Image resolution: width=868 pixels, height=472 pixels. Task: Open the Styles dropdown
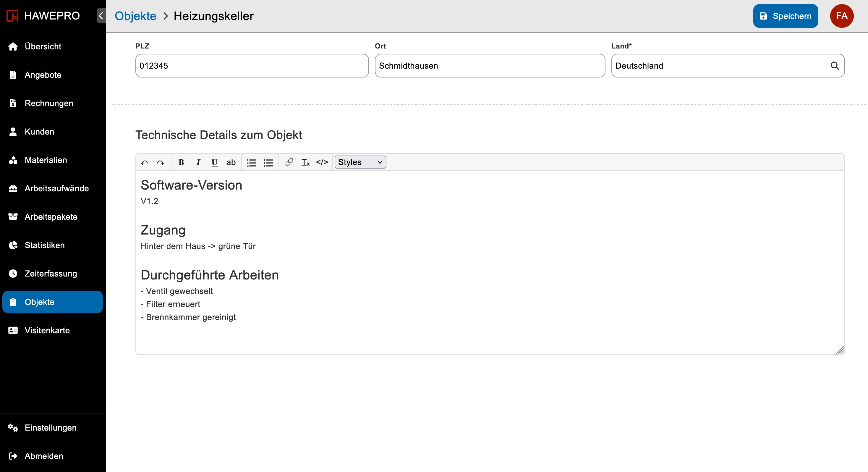[360, 162]
